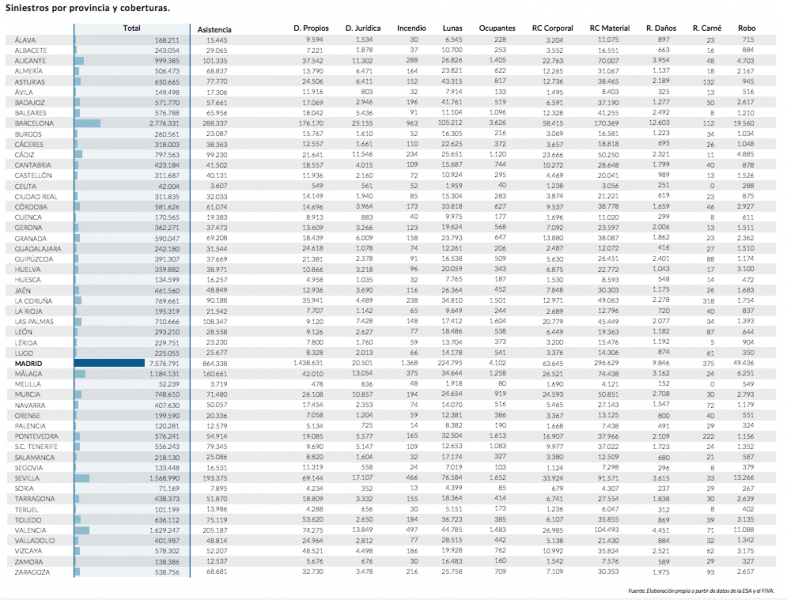Screen dimensions: 787x600
Task: Click Madrid's dark blue total bar
Action: (x=109, y=363)
